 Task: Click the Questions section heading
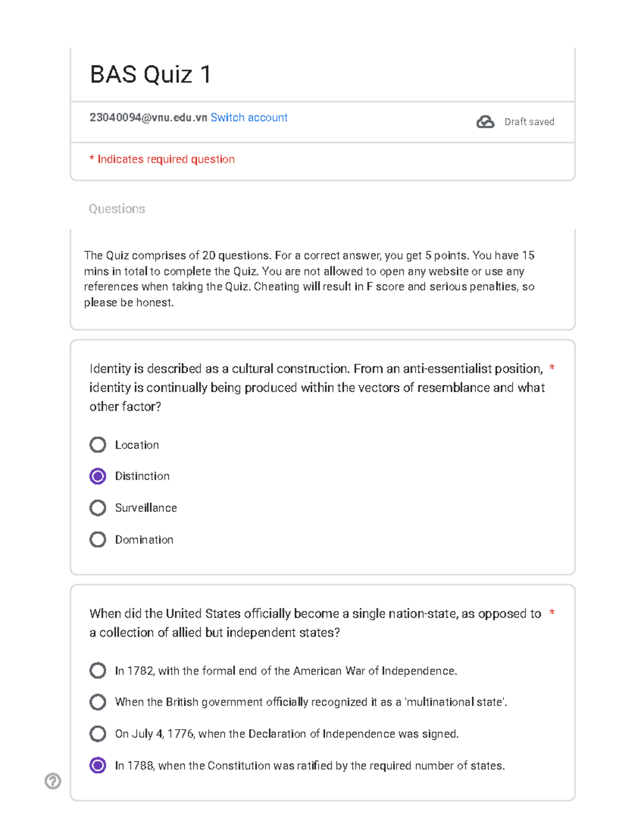point(117,209)
